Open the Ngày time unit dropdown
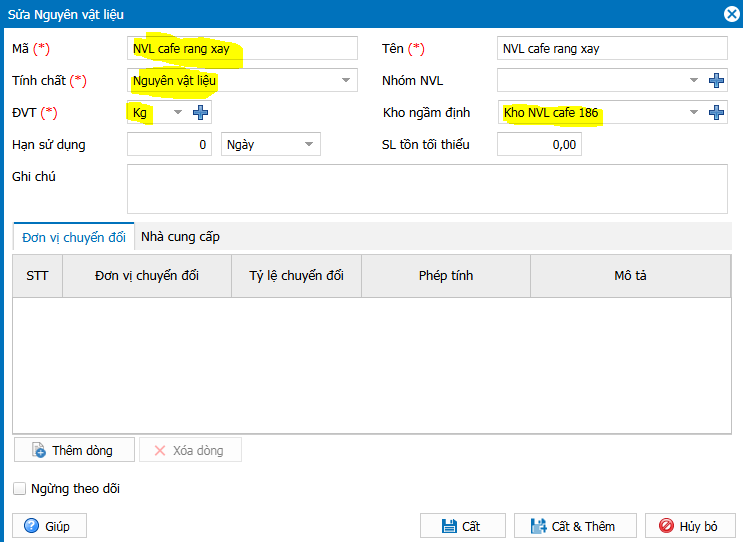Image resolution: width=743 pixels, height=542 pixels. click(309, 144)
